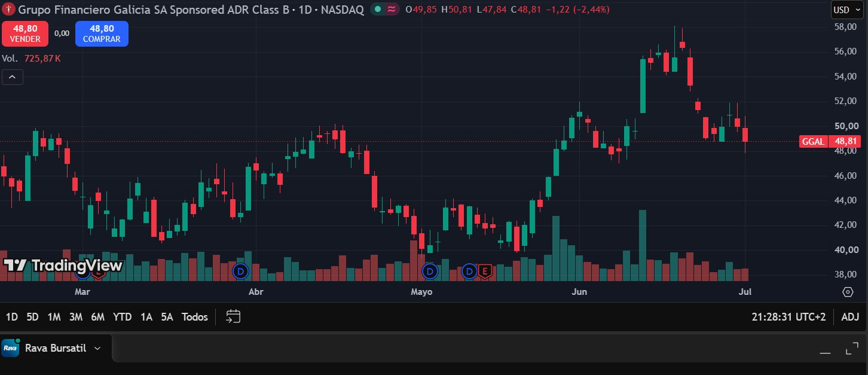Click the dividend D marker directly above Mayo
Screen dimensions: 868x375
(x=430, y=272)
